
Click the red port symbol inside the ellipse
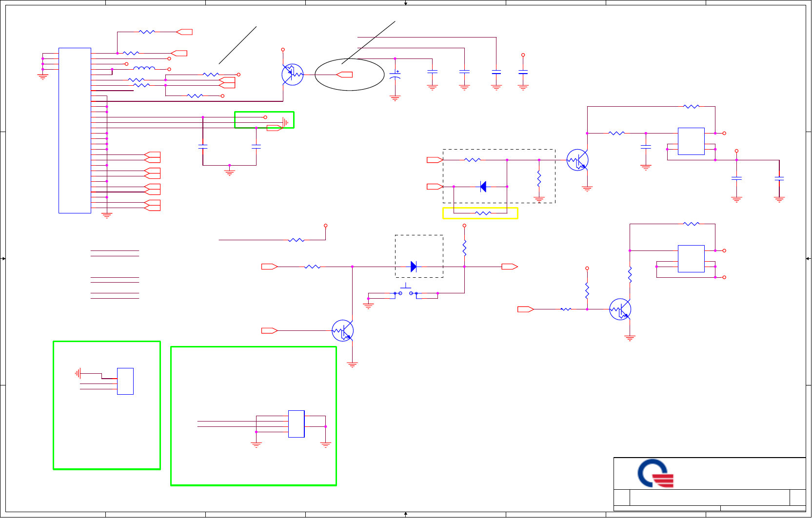tap(345, 75)
